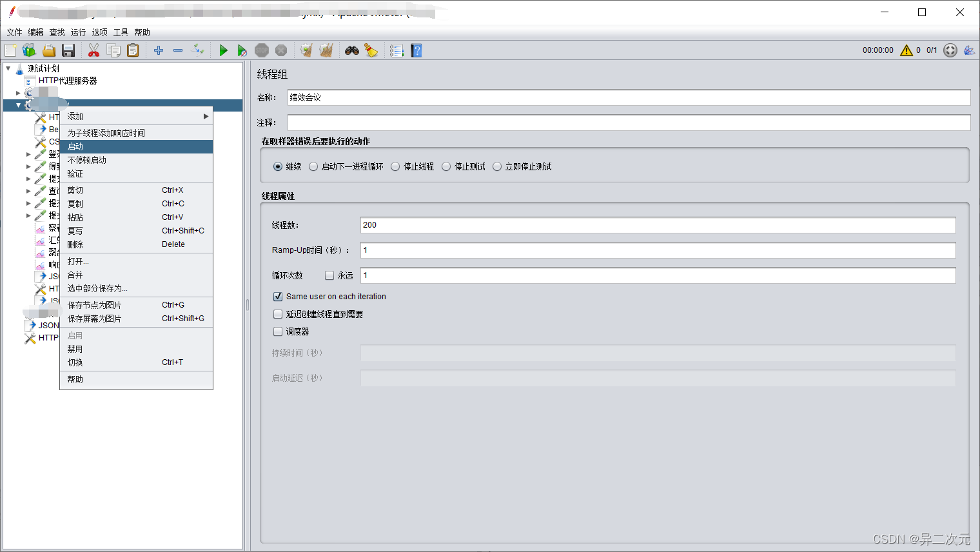Image resolution: width=980 pixels, height=552 pixels.
Task: Click the Toggle enable/disable toolbar icon
Action: (198, 50)
